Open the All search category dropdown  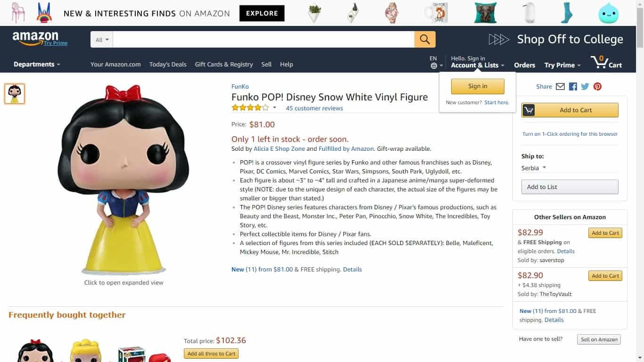point(102,40)
